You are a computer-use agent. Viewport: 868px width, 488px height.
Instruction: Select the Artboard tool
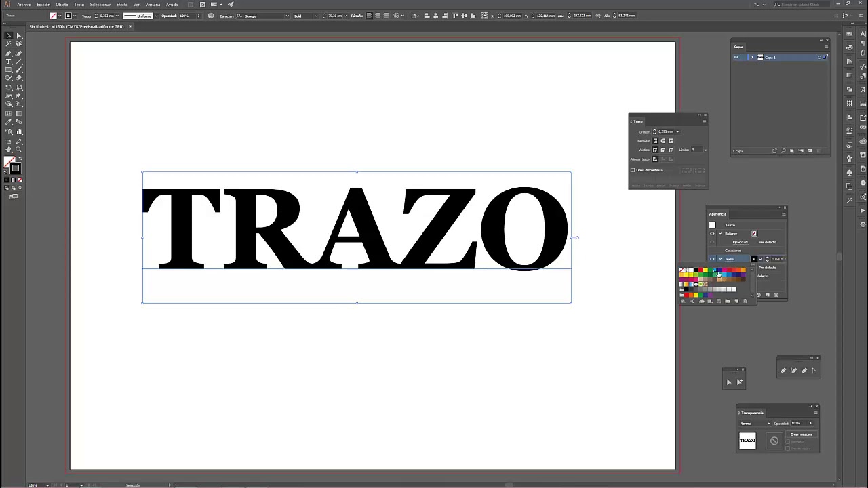coord(9,141)
